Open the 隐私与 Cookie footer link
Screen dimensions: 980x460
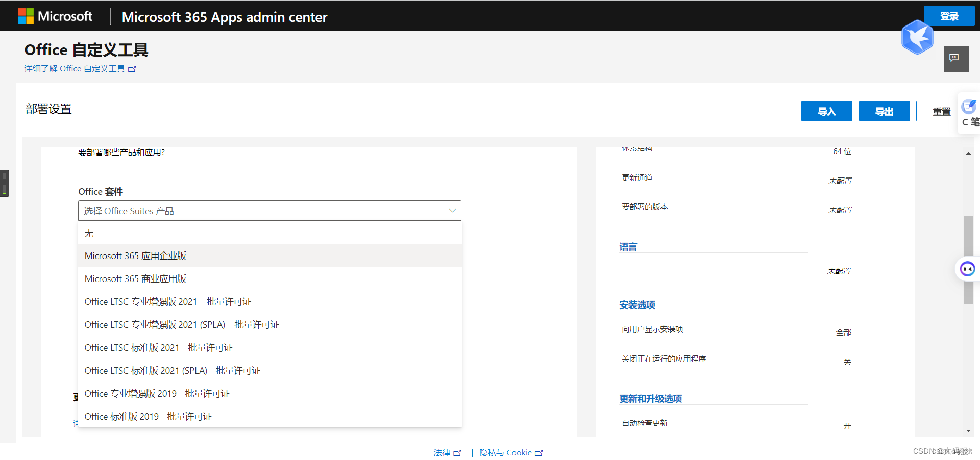click(505, 453)
